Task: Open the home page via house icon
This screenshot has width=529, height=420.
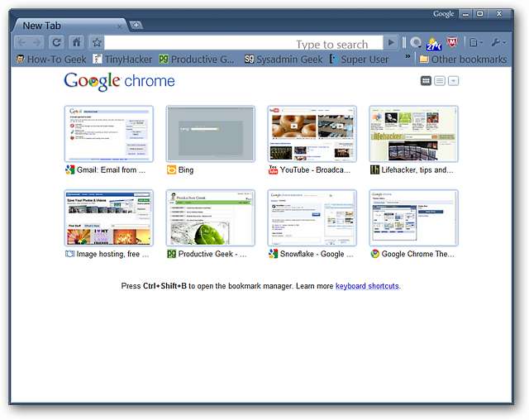Action: point(77,42)
